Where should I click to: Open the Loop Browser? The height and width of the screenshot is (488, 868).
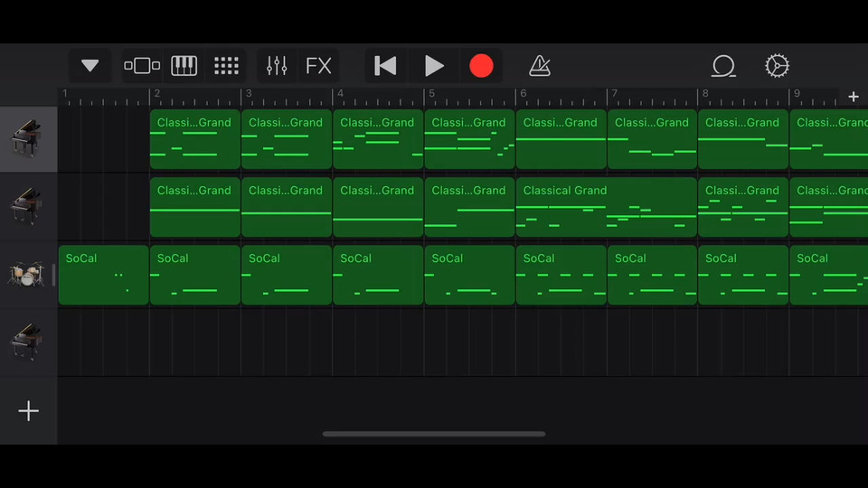coord(723,66)
